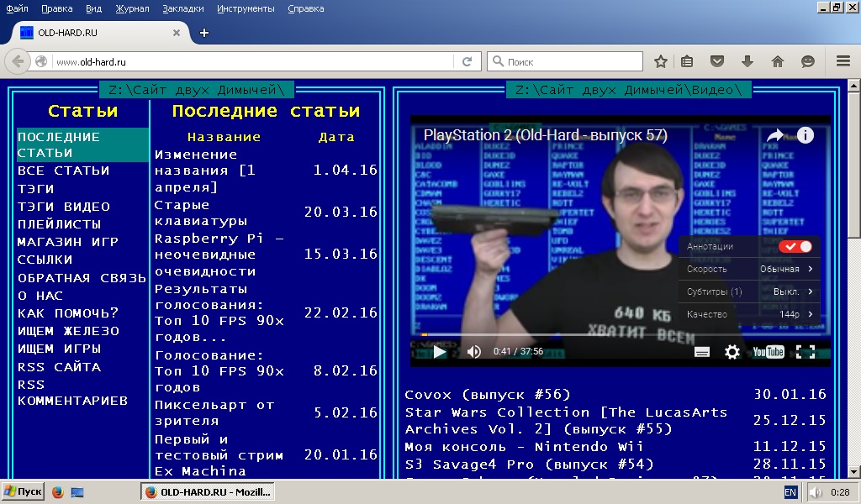Bookmark this page with the star icon

661,61
